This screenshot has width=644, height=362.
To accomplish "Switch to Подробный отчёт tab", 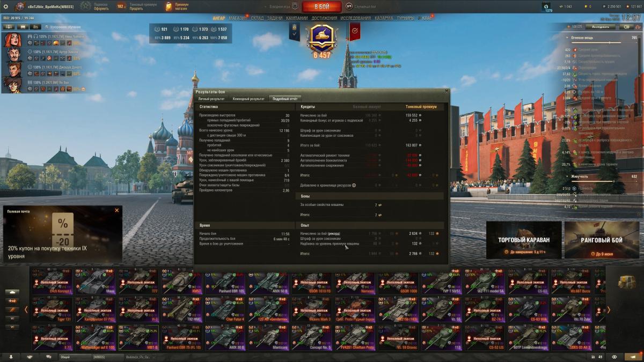I will click(x=285, y=99).
